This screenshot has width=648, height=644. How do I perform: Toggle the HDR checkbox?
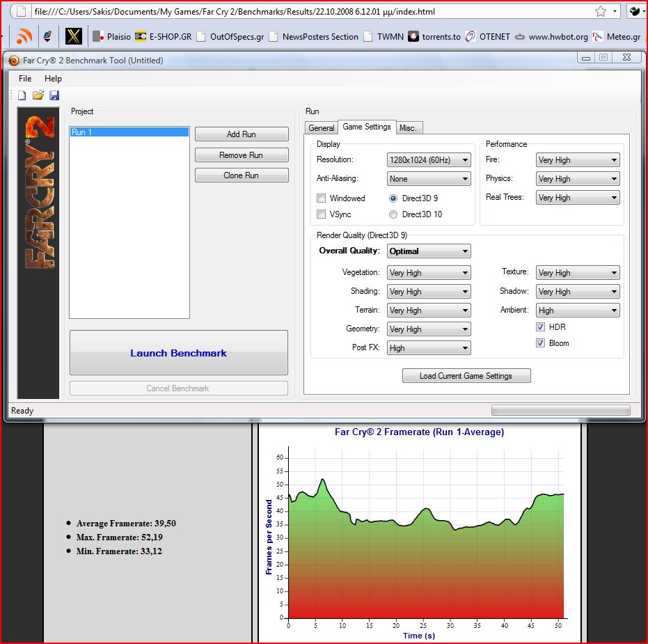click(541, 327)
